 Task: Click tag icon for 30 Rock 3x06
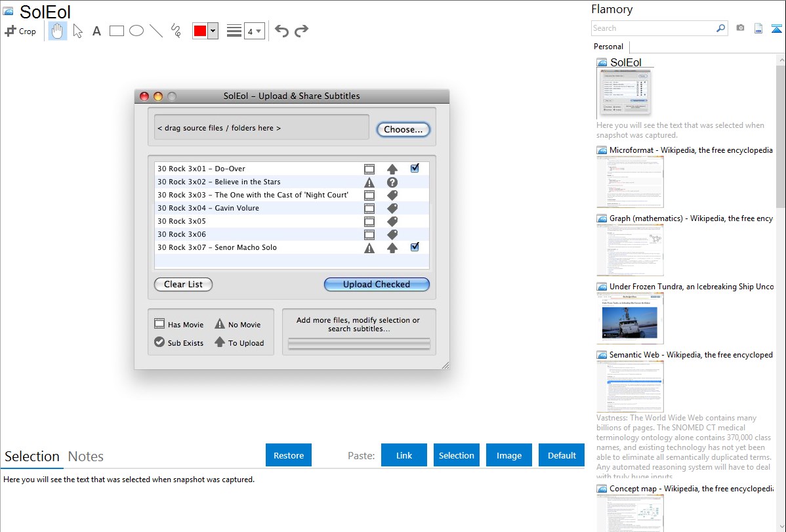coord(392,234)
